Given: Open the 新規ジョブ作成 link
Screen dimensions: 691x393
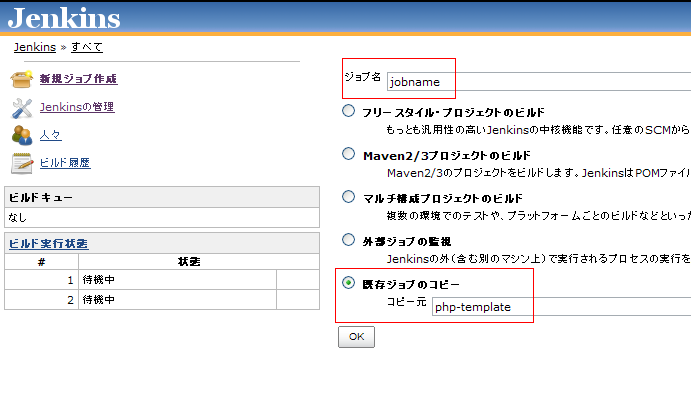Looking at the screenshot, I should [78, 79].
